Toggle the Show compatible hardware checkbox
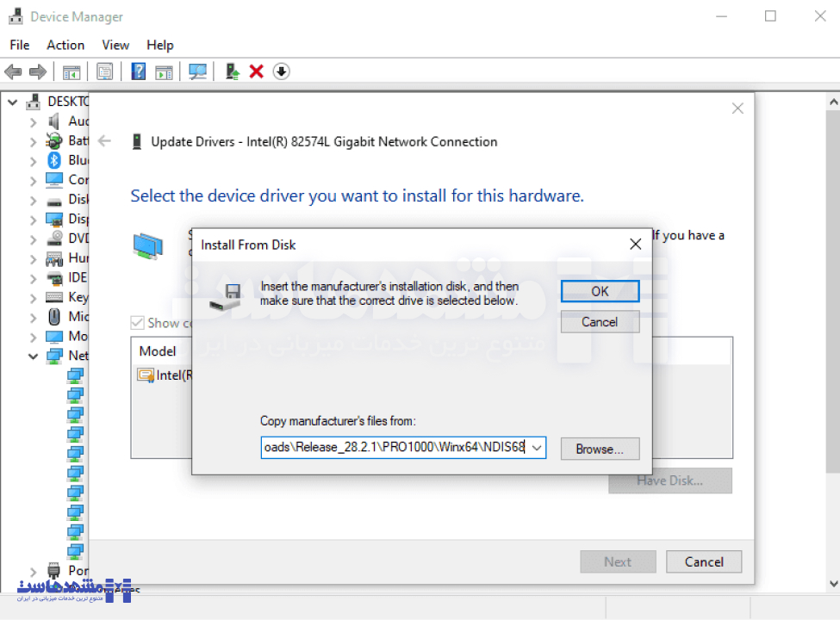The image size is (840, 620). pos(137,323)
